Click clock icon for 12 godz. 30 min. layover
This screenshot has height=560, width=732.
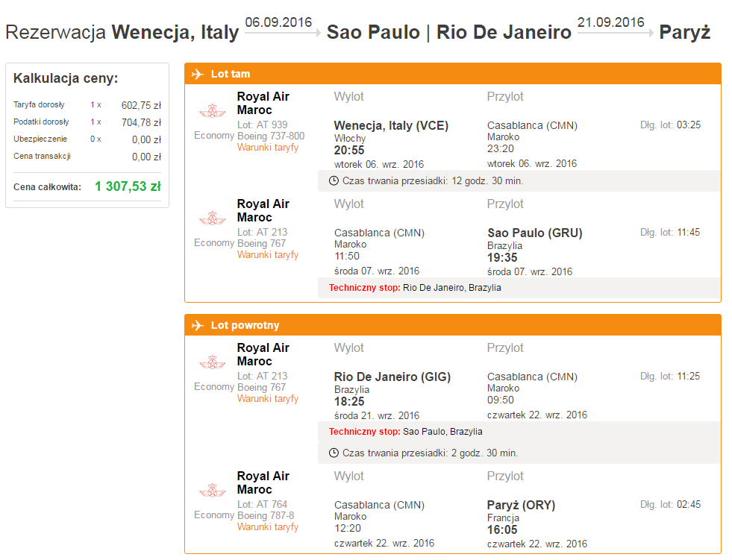click(x=334, y=180)
